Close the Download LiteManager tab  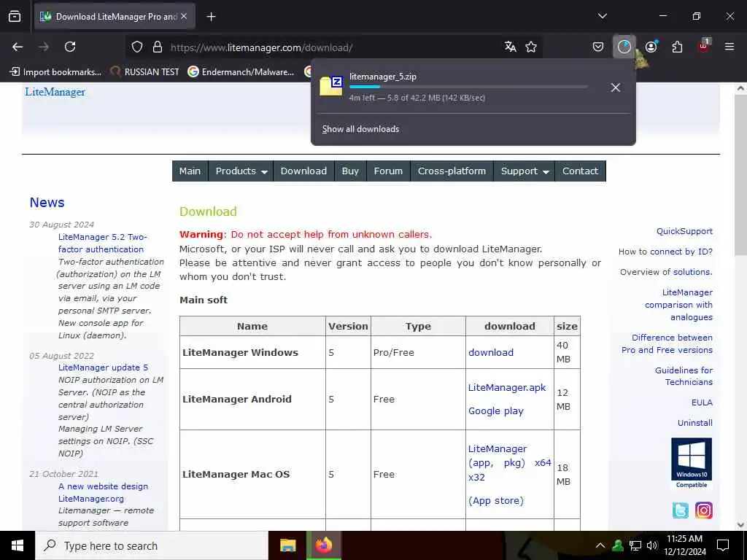(184, 17)
